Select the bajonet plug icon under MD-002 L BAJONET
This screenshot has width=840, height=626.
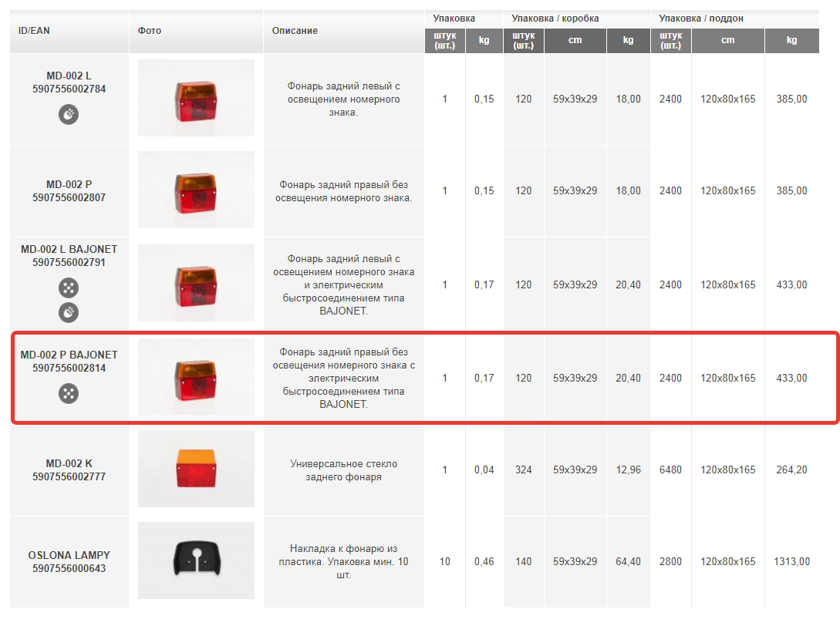[x=68, y=287]
